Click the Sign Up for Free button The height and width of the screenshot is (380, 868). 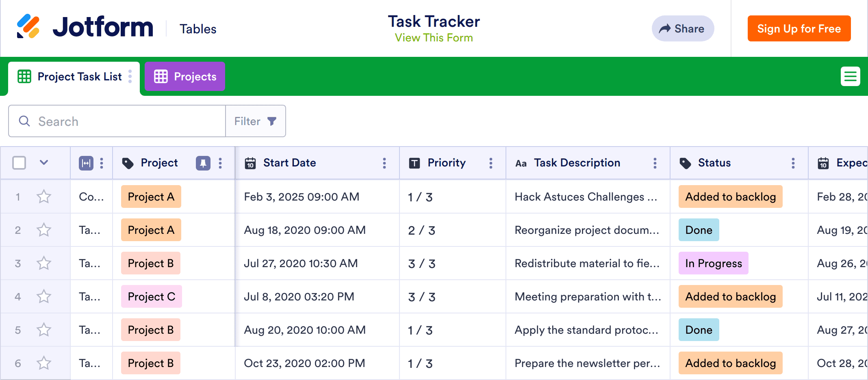[x=799, y=28]
